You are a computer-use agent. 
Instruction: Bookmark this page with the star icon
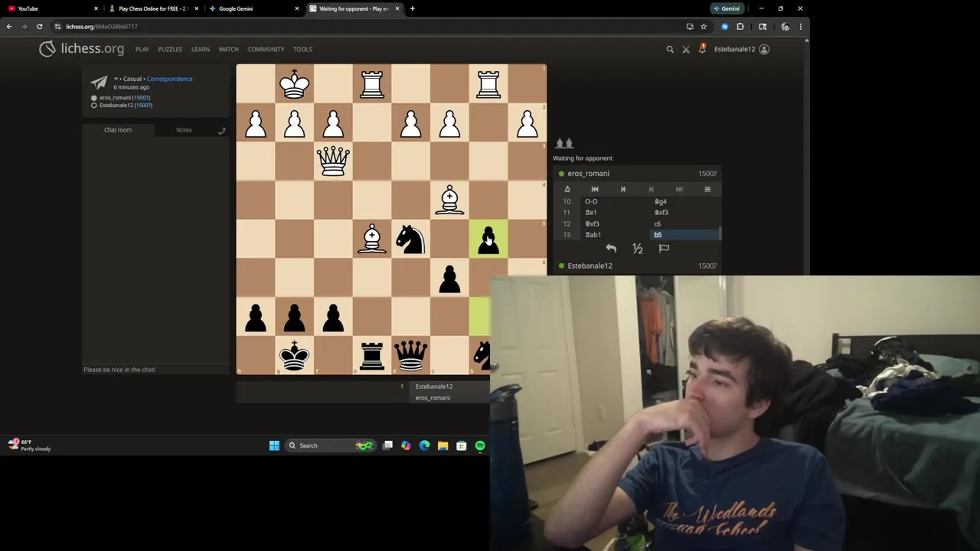click(x=704, y=26)
